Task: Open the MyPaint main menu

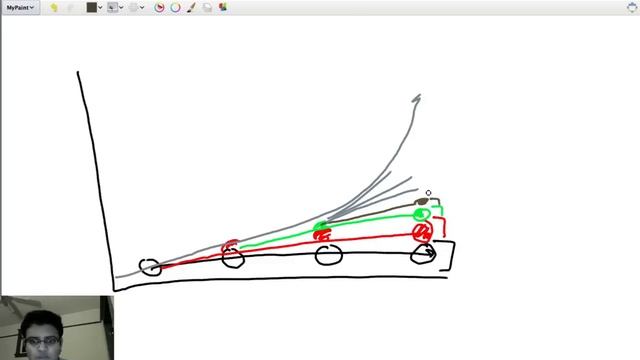Action: pos(20,7)
